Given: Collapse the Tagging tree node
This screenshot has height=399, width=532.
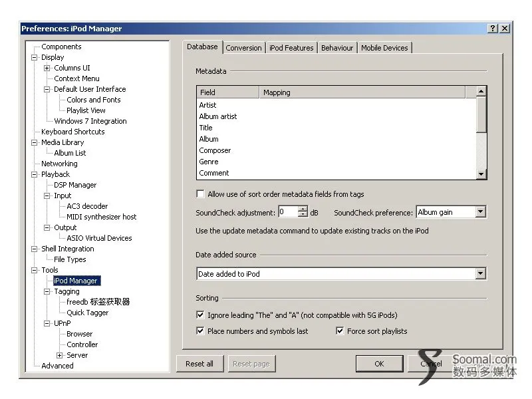Looking at the screenshot, I should 47,292.
